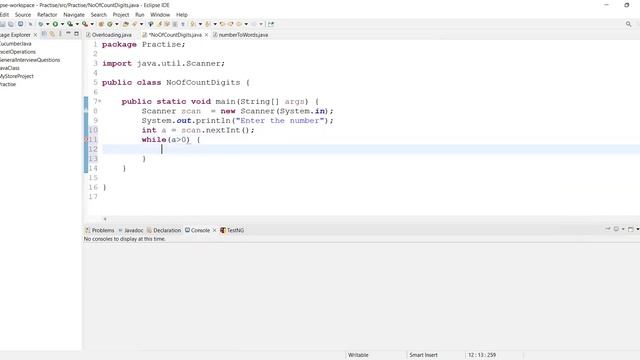Collapse all in Package Explorer toolbar

tap(44, 34)
